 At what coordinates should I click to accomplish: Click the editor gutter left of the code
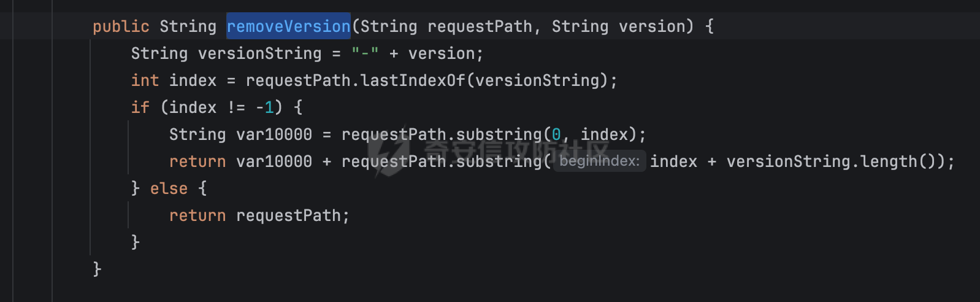coord(32,151)
